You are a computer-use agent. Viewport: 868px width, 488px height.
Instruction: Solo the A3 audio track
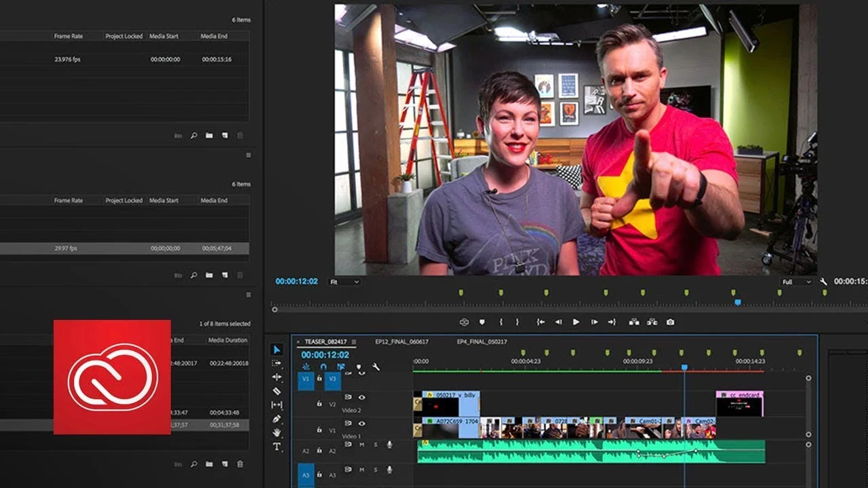(x=377, y=470)
